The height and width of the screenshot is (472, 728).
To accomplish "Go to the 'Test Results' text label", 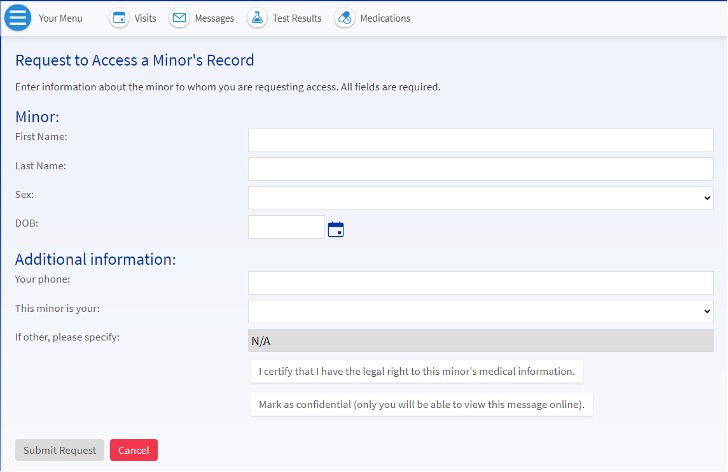I will 297,19.
